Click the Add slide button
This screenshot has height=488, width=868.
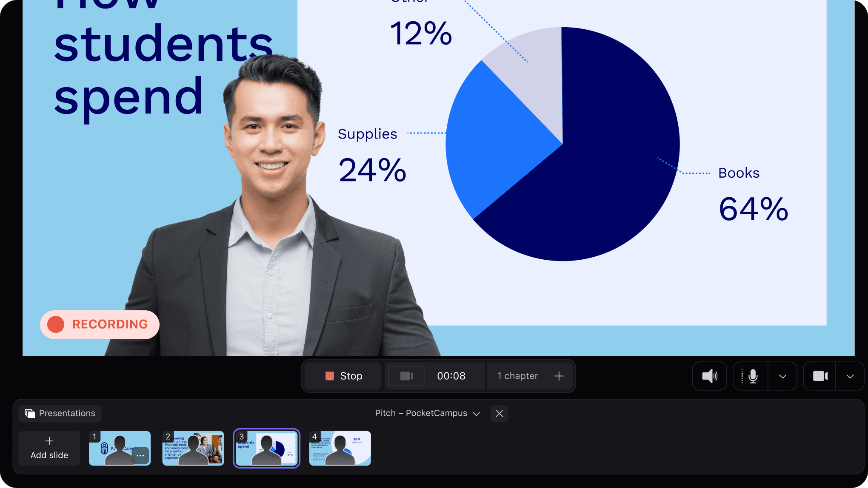pyautogui.click(x=49, y=448)
